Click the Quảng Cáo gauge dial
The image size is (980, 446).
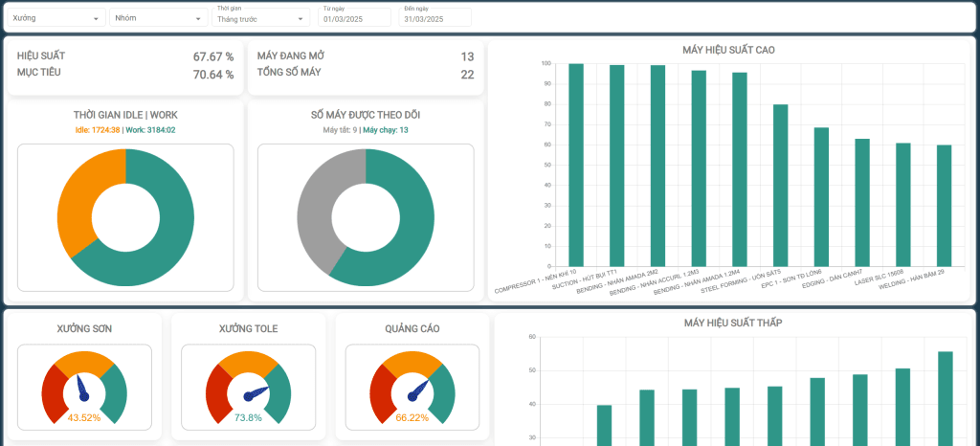pos(412,388)
